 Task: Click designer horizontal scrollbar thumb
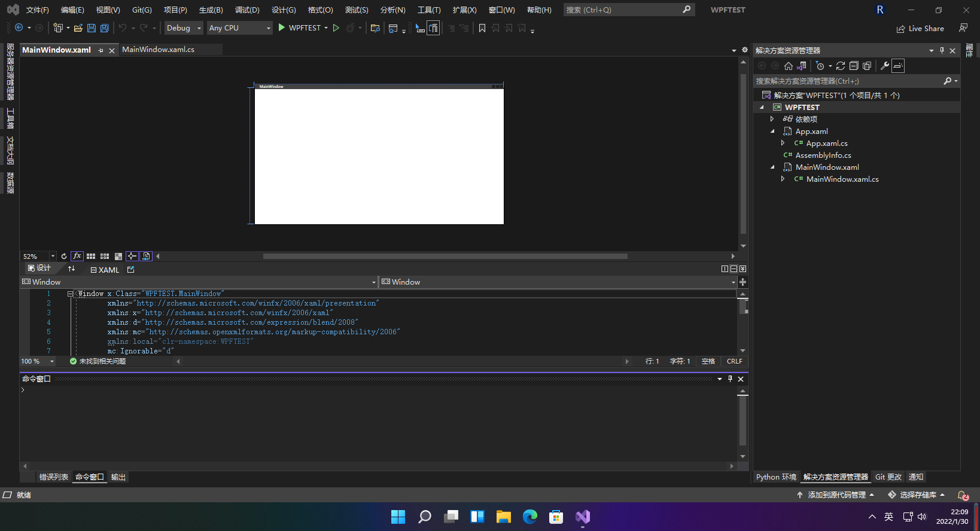tap(445, 256)
